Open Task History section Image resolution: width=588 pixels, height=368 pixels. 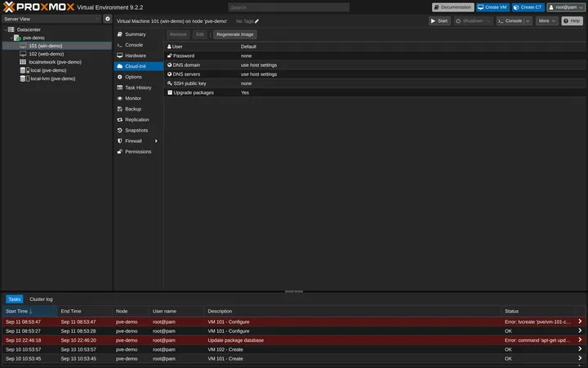coord(139,88)
